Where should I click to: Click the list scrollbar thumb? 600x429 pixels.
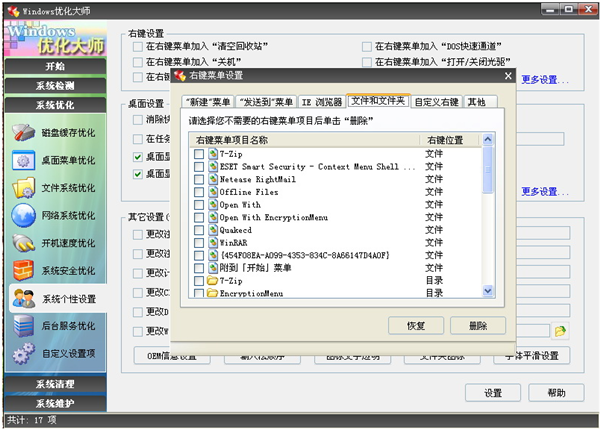[x=488, y=170]
